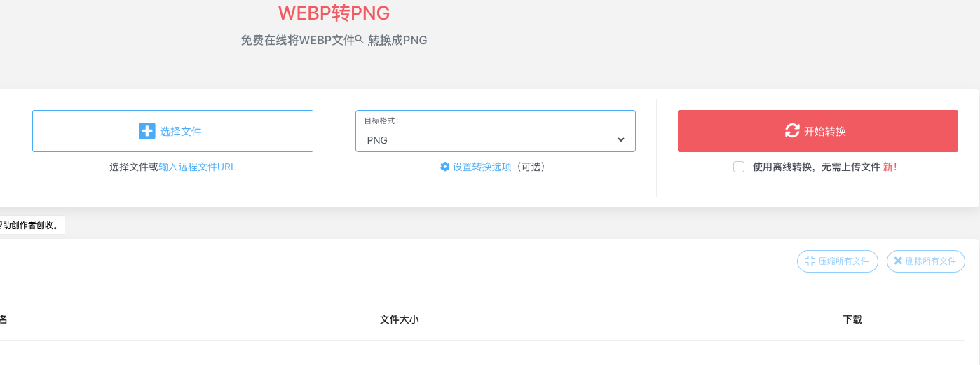
Task: Click the chevron arrow in the format selector
Action: point(620,139)
